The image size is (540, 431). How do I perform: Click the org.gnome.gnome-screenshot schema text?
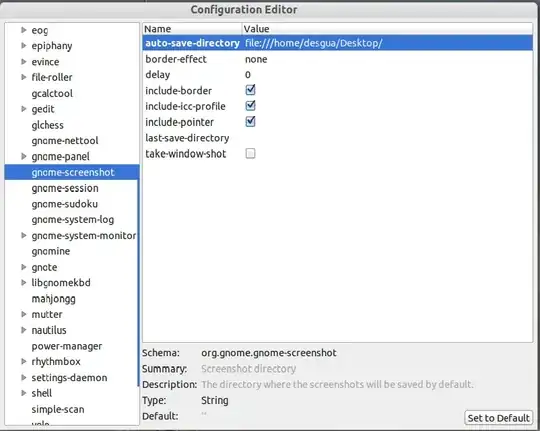click(269, 353)
